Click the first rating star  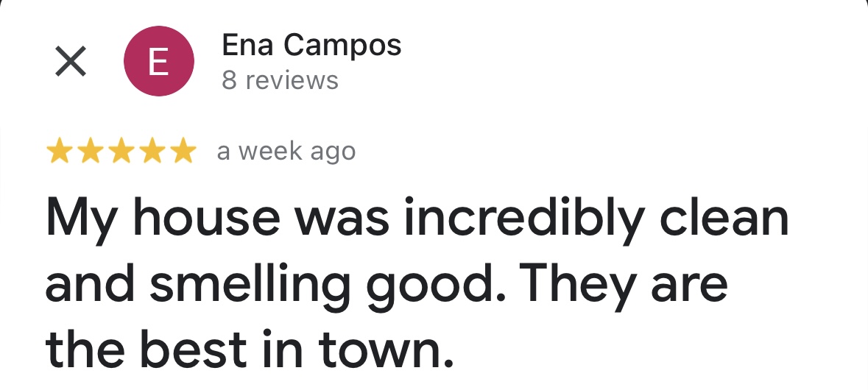pyautogui.click(x=60, y=152)
